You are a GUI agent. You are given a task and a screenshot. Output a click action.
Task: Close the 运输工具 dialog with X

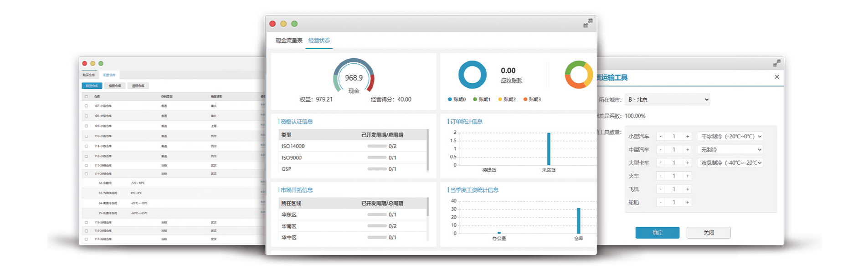pos(777,77)
